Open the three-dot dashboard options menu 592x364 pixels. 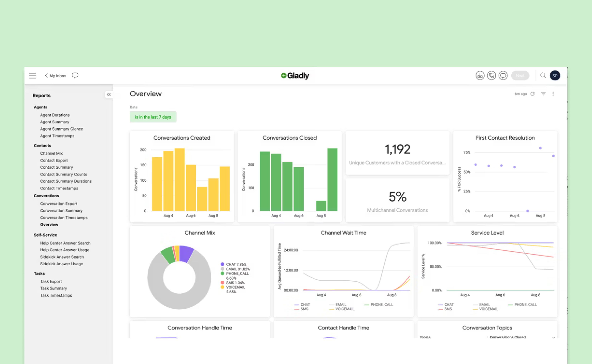553,94
